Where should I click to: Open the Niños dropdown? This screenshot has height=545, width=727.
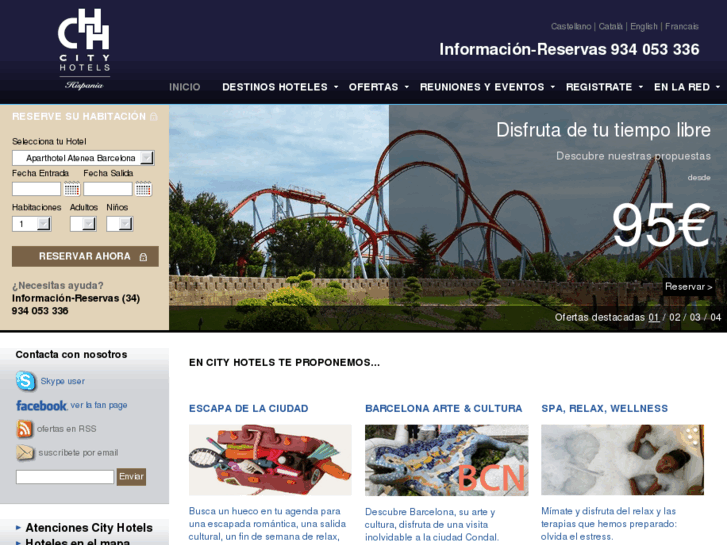click(120, 224)
